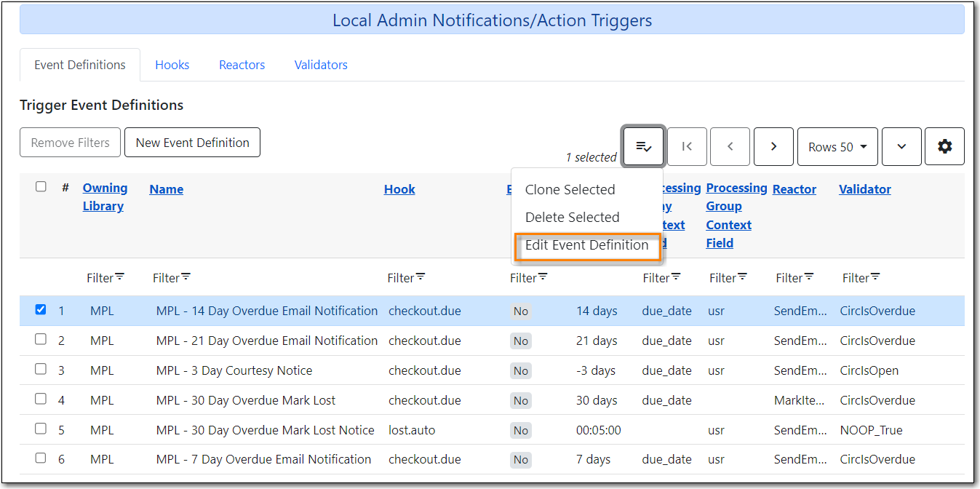Open the download chevron dropdown next to Rows

click(901, 146)
